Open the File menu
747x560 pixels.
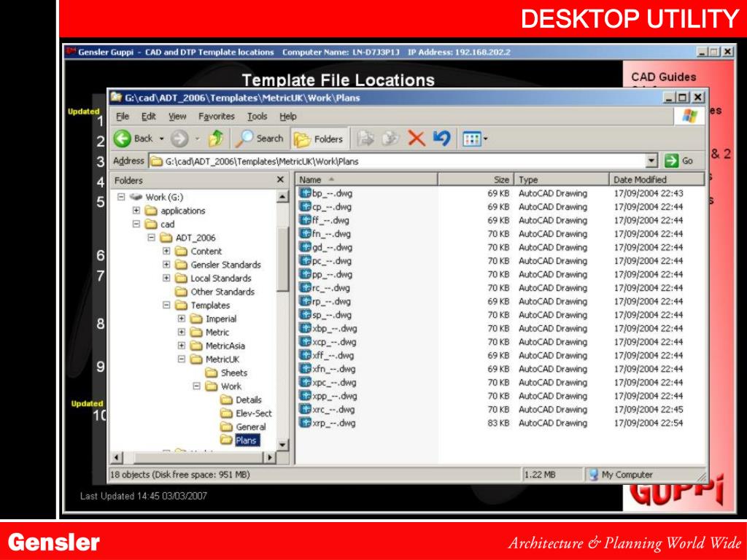[x=123, y=116]
